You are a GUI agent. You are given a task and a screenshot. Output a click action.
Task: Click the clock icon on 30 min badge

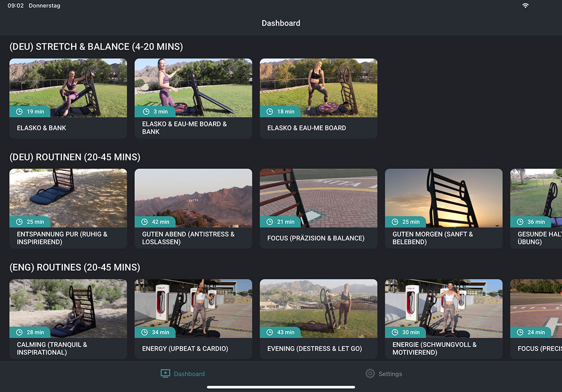pyautogui.click(x=394, y=333)
